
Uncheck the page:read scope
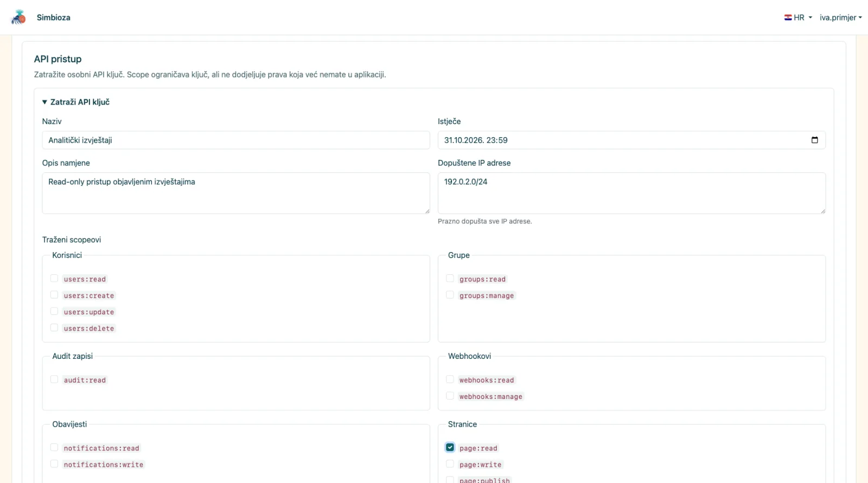(x=450, y=448)
